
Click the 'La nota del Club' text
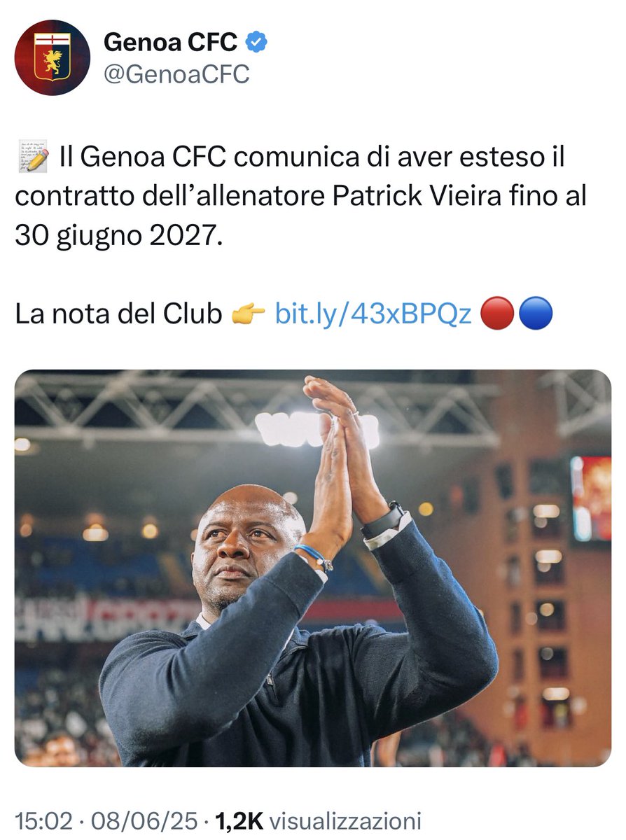(118, 315)
